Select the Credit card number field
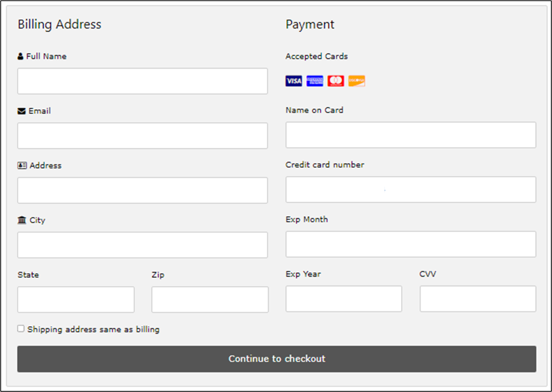Screen dimensions: 552x392 [x=410, y=189]
